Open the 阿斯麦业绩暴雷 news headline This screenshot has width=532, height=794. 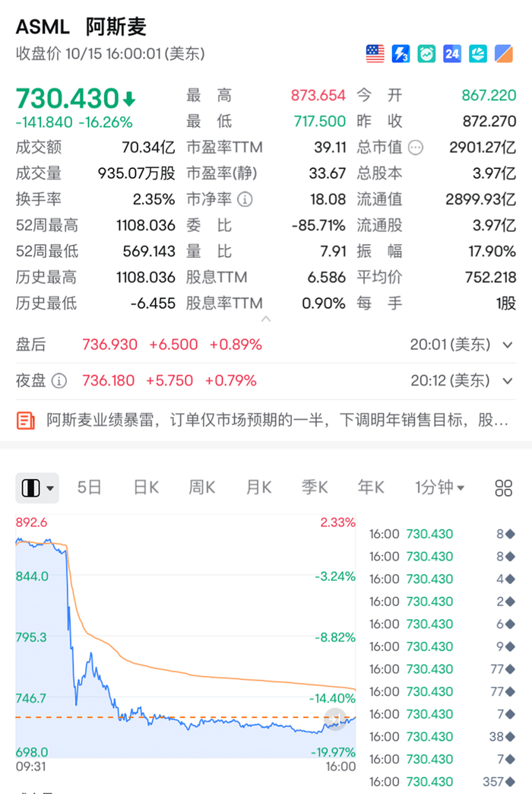coord(277,421)
